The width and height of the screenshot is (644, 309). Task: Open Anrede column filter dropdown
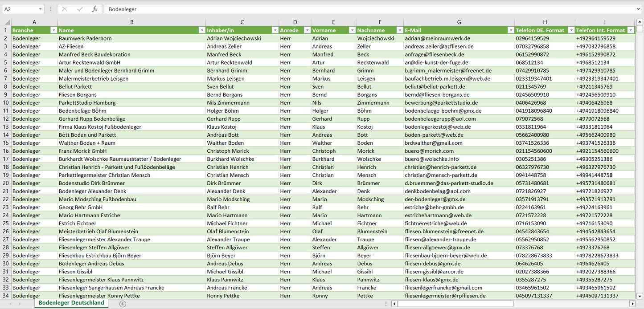coord(307,30)
